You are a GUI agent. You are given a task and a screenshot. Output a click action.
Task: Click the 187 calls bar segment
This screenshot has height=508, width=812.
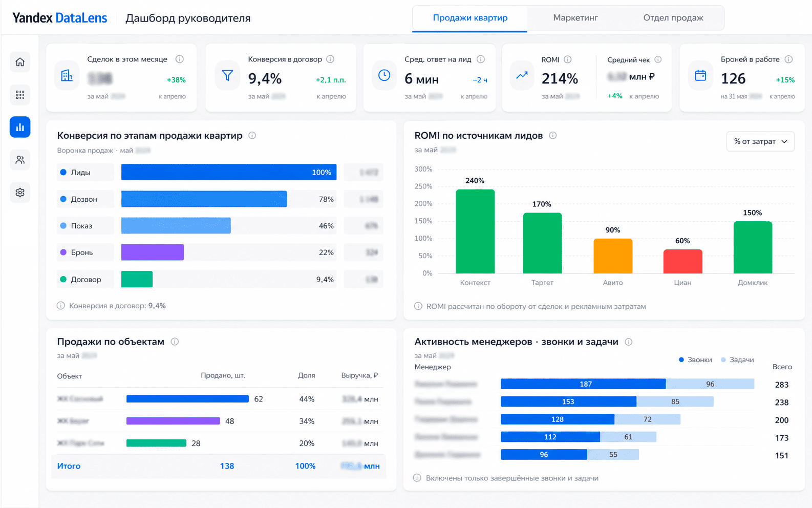583,384
